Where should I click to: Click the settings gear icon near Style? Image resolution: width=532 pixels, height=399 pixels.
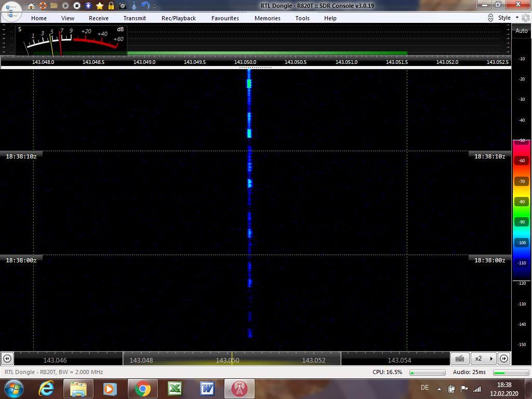point(526,18)
